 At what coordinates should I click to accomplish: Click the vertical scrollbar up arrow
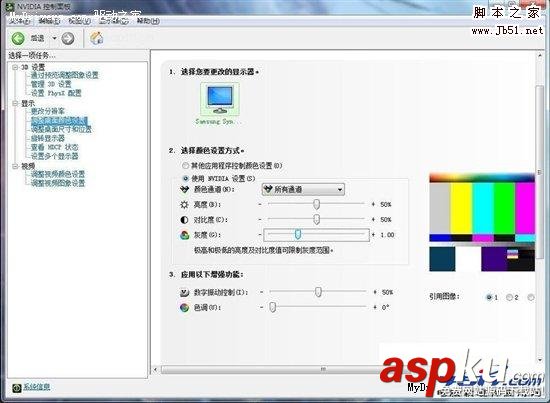pyautogui.click(x=540, y=55)
